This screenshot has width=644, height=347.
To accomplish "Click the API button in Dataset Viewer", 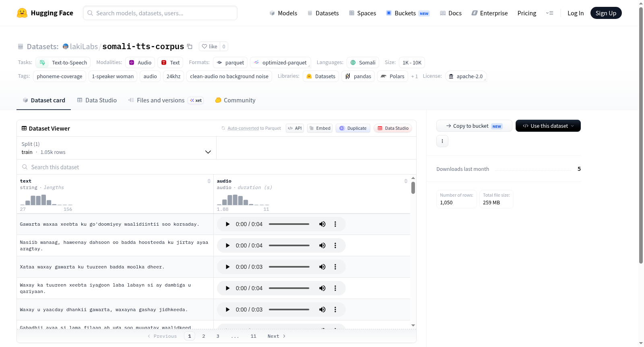I will tap(295, 128).
